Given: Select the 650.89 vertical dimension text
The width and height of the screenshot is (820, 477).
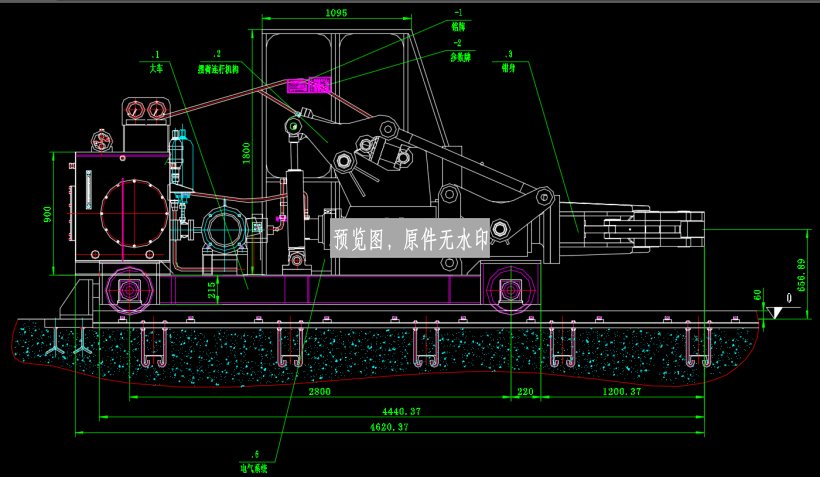Looking at the screenshot, I should [x=801, y=275].
